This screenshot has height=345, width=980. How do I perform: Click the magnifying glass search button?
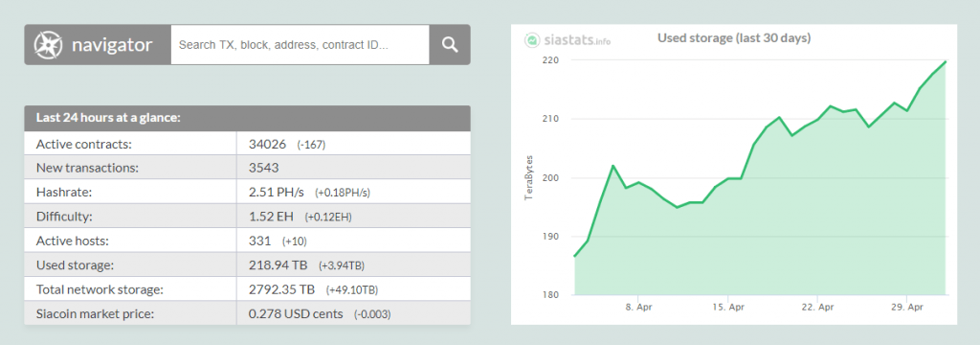point(450,44)
